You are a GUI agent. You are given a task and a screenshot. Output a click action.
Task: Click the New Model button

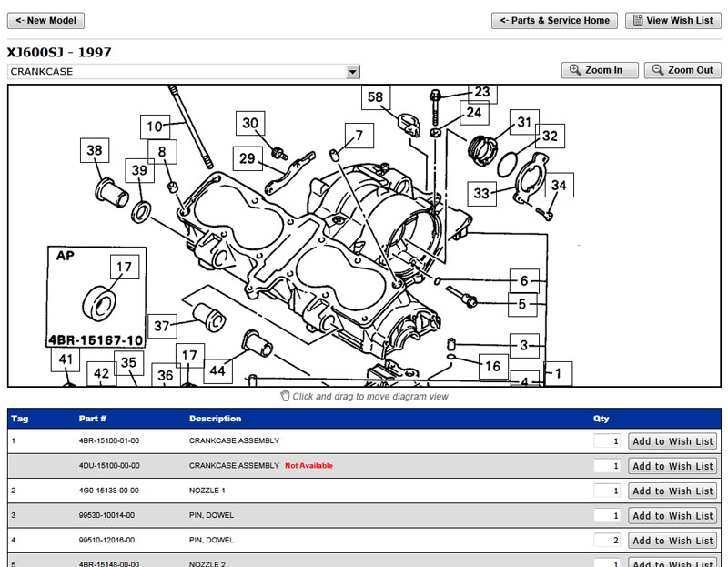tap(46, 20)
